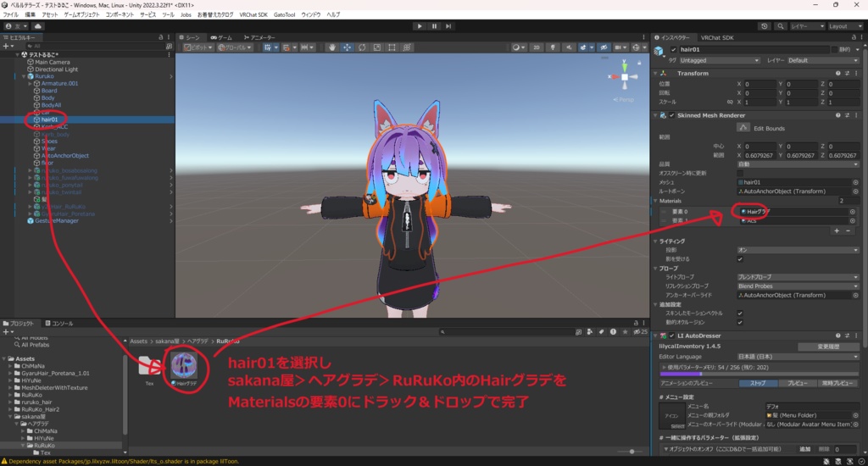Open the ピボット pivot dropdown
Viewport: 868px width, 466px height.
(198, 47)
